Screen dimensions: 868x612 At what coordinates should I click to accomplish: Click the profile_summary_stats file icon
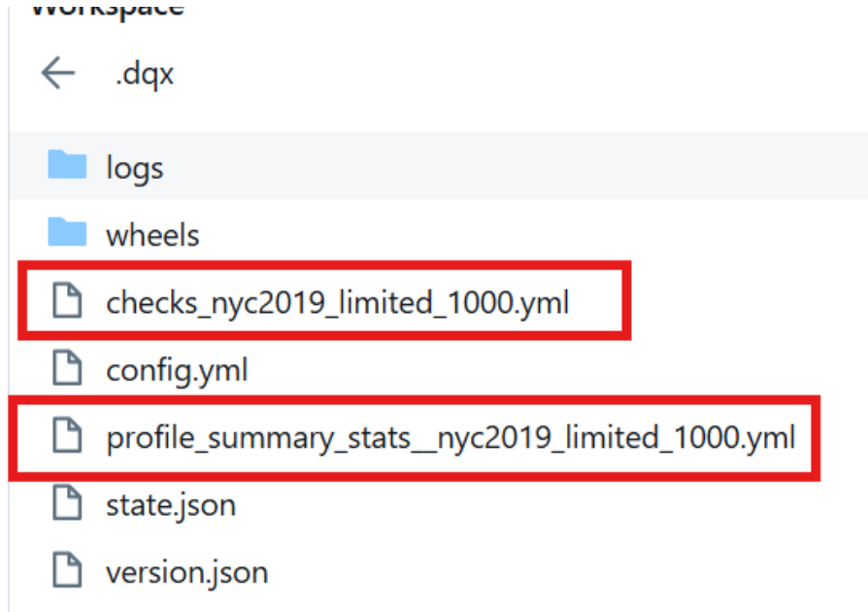pyautogui.click(x=67, y=435)
